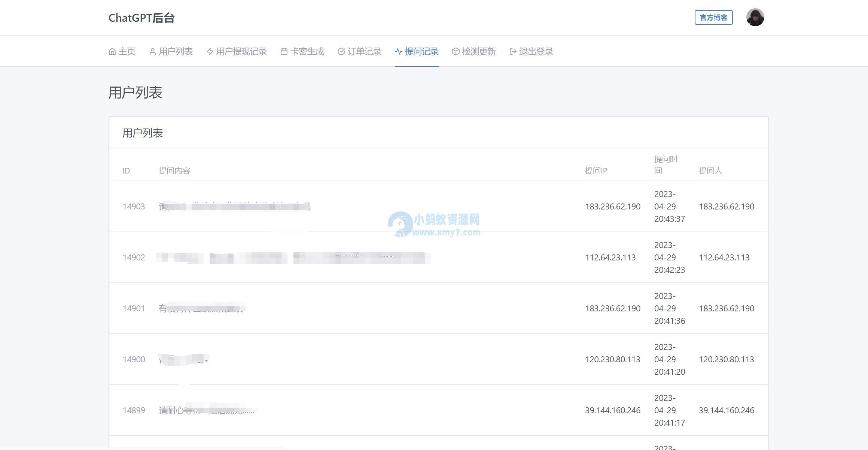The width and height of the screenshot is (868, 450).
Task: Click the 用户列表 card header
Action: 143,133
